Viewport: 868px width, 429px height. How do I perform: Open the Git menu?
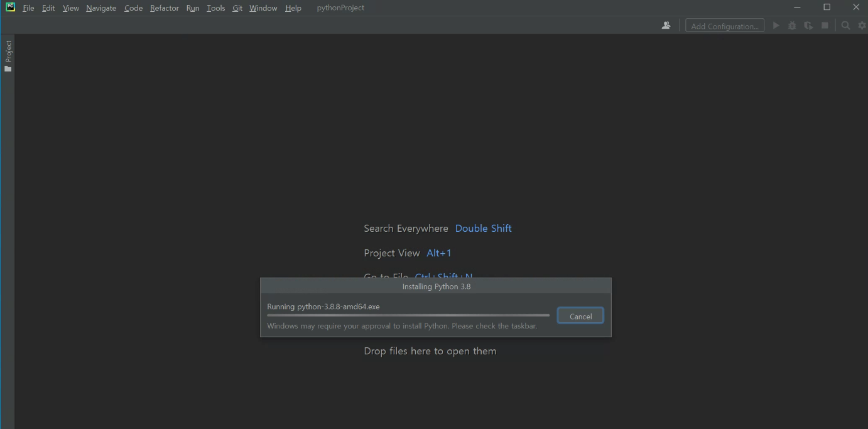click(x=237, y=8)
